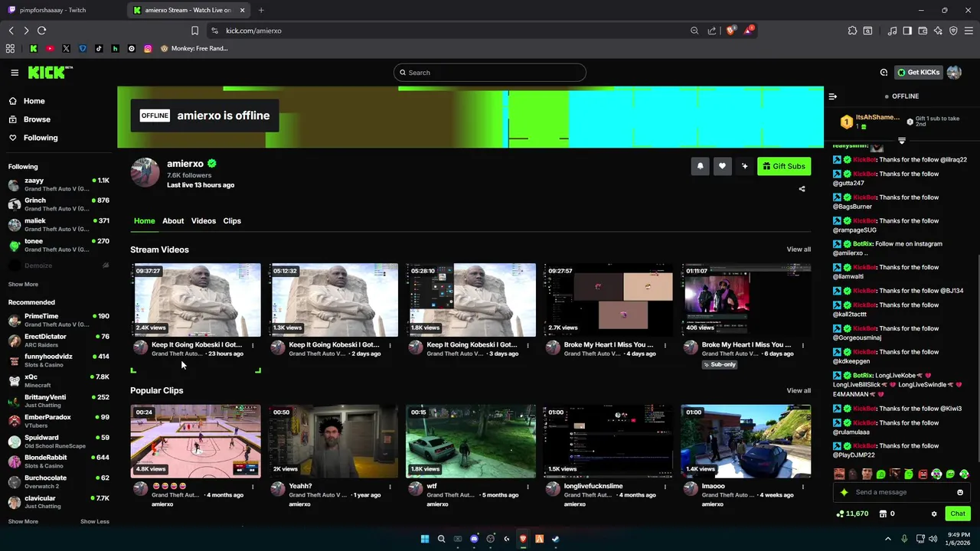Click the 11,670 channel points balance

(x=853, y=514)
